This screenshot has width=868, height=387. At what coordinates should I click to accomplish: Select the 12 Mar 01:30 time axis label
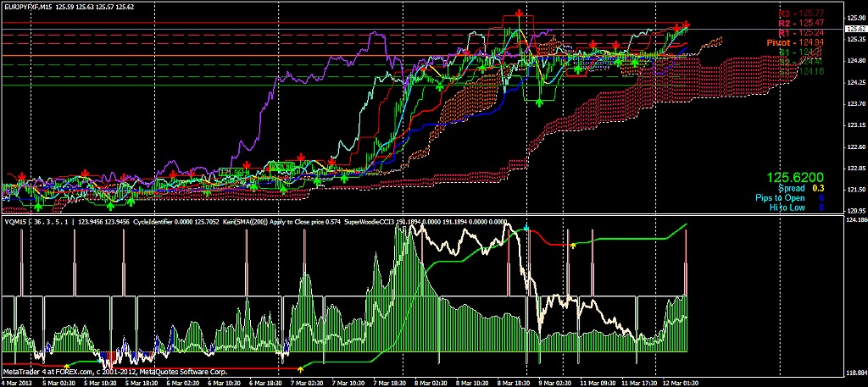(x=679, y=382)
